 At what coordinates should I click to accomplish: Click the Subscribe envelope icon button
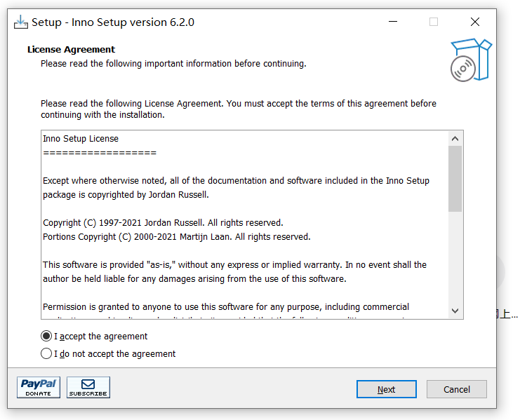point(88,387)
